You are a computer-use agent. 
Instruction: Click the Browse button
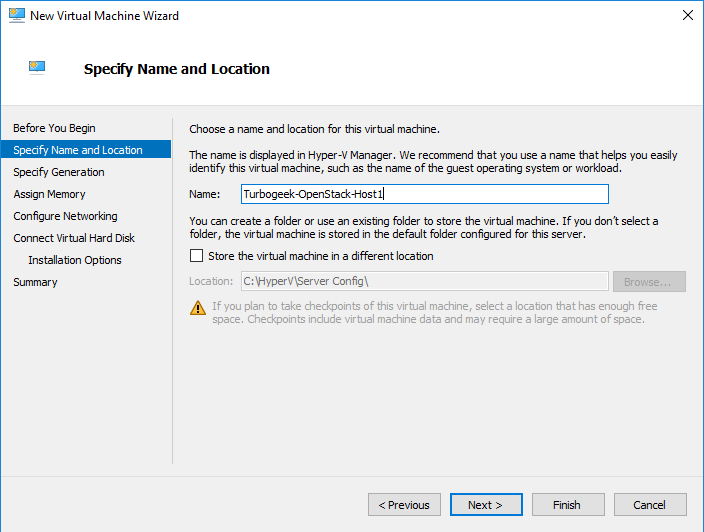coord(649,281)
